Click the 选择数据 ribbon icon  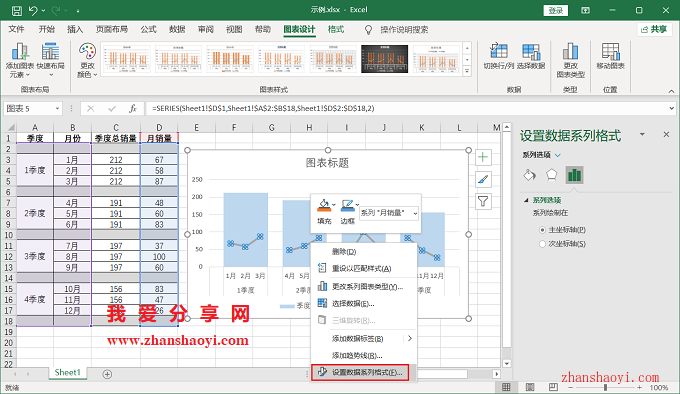coord(531,56)
